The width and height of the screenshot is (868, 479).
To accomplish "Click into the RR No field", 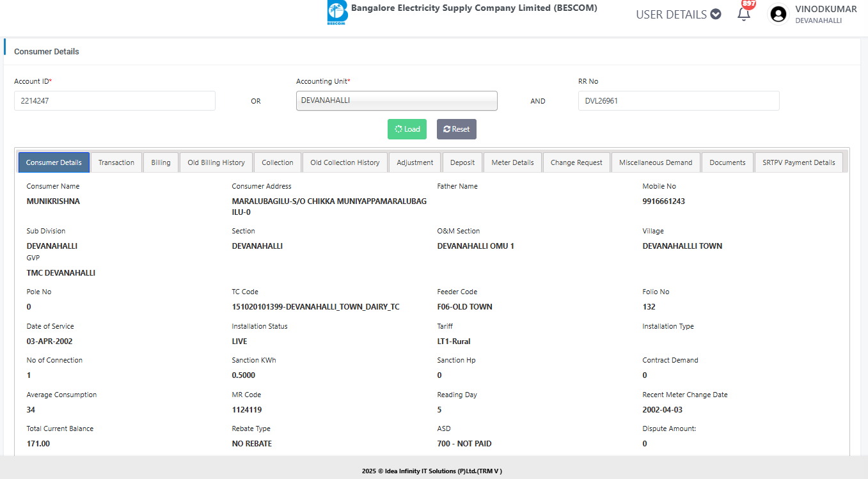I will [x=678, y=100].
